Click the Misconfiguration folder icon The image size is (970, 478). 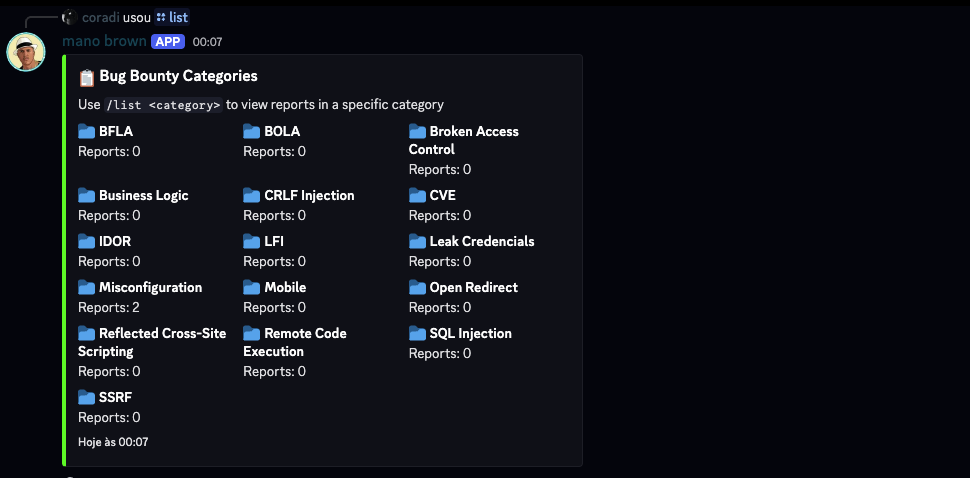[x=87, y=287]
